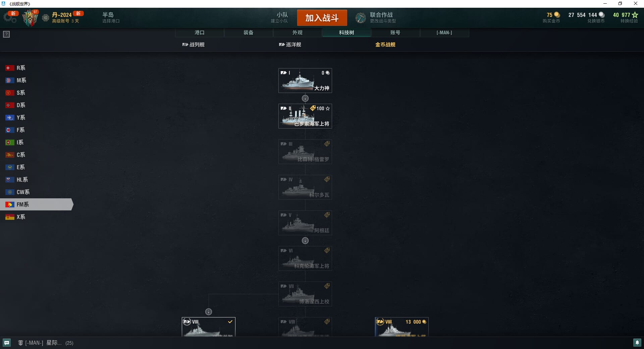Click info icon below 大力神 ship

(305, 98)
